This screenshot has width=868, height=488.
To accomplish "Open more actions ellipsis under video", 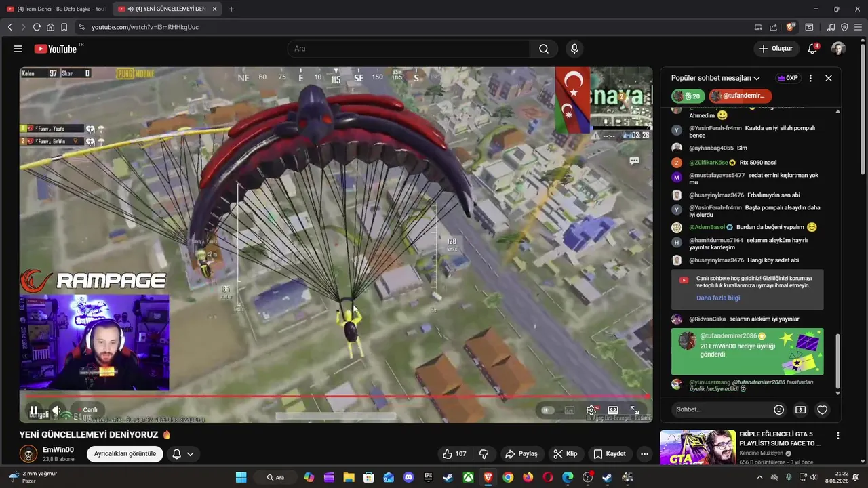I will [x=645, y=454].
